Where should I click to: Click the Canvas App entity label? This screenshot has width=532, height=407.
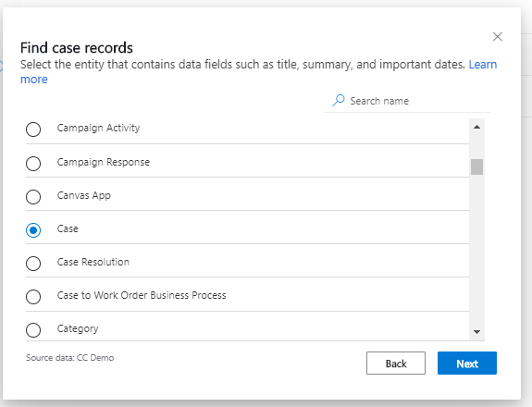(x=84, y=196)
